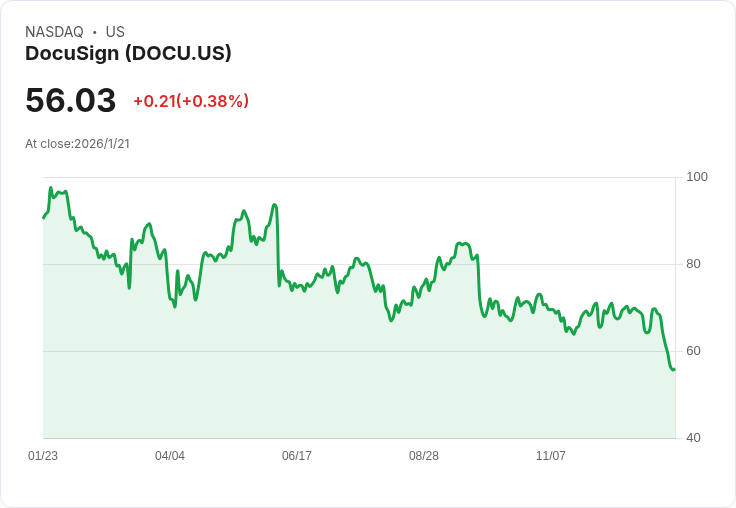This screenshot has height=508, width=736.
Task: Select the +0.21(+0.38%) change value
Action: click(191, 101)
